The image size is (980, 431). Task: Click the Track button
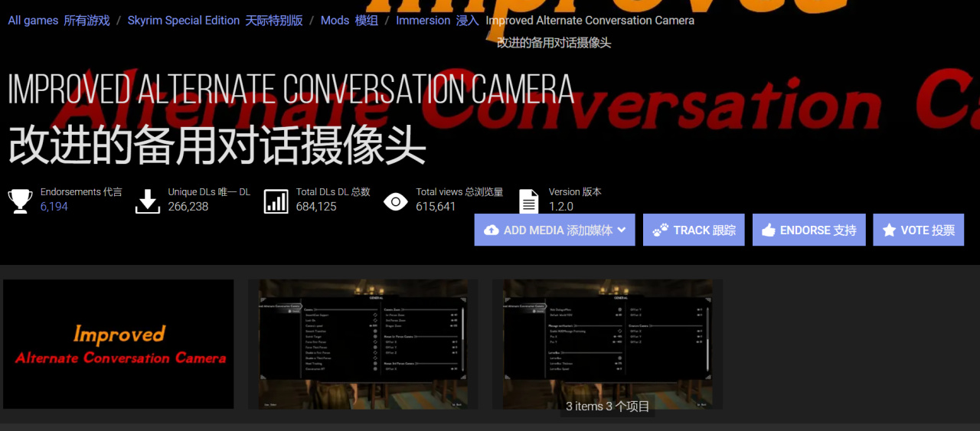point(694,230)
